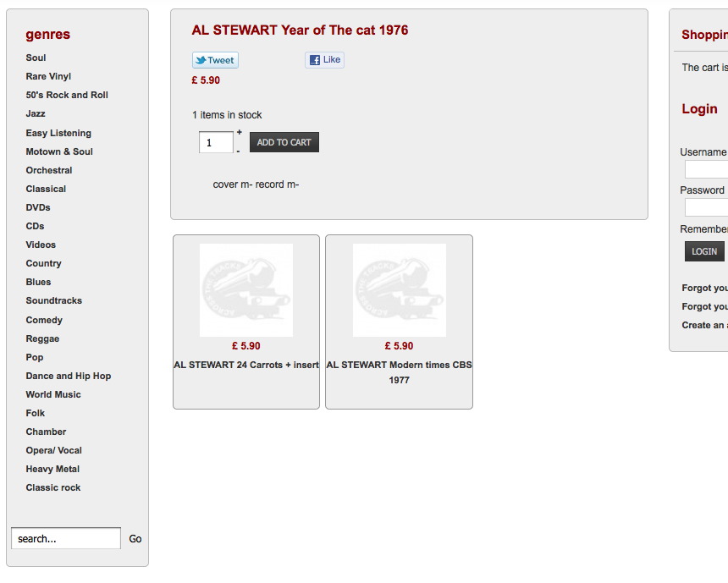Click the Facebook Like button
Viewport: 728px width, 583px height.
(x=324, y=60)
